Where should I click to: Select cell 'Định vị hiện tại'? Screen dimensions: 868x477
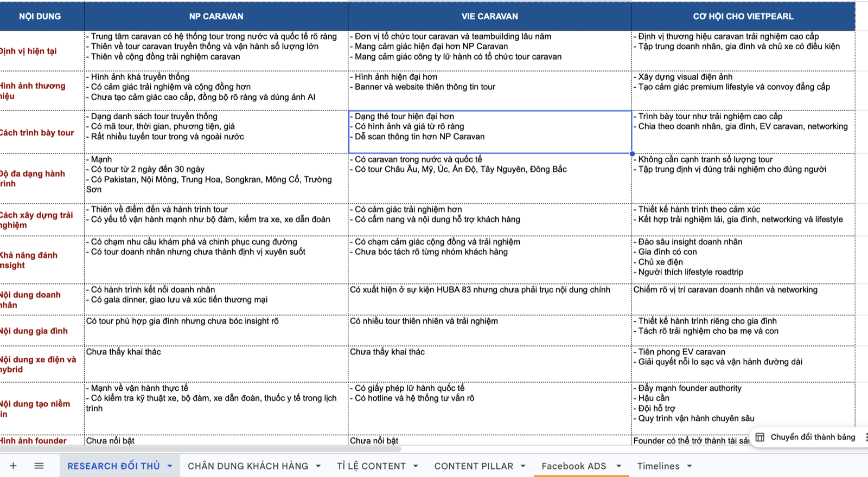click(x=42, y=51)
